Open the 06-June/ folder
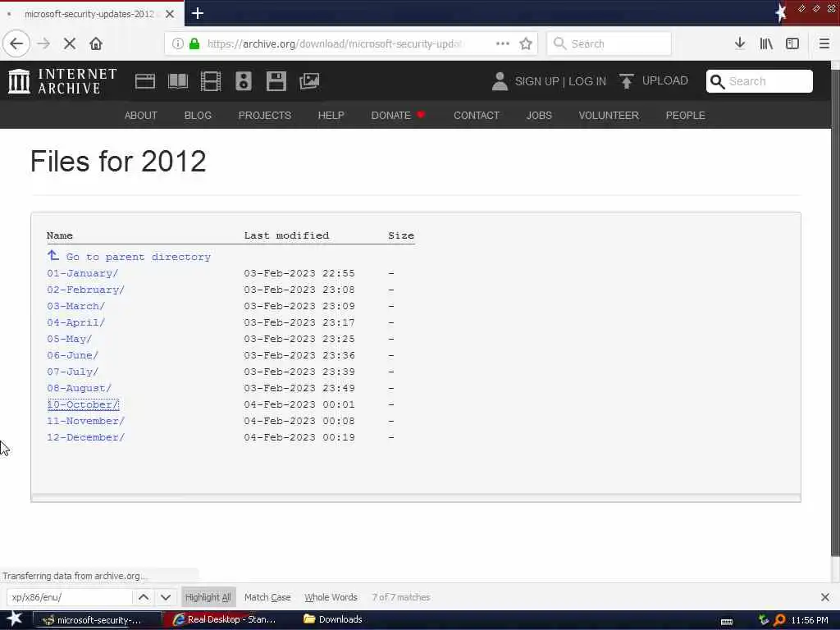This screenshot has height=630, width=840. [73, 355]
